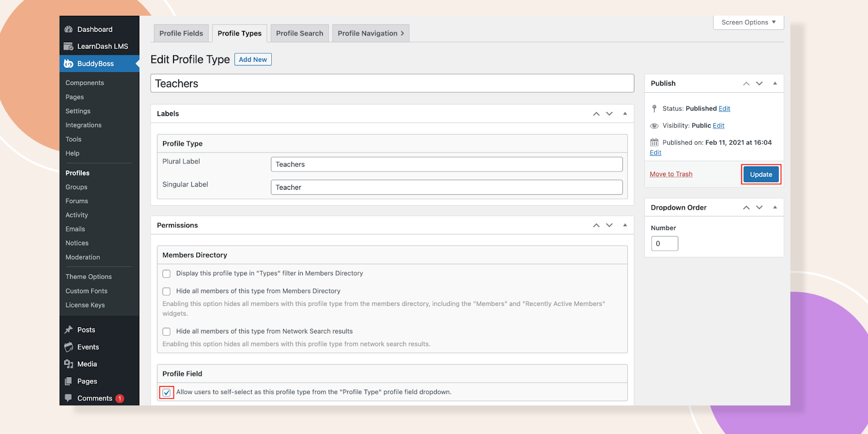868x434 pixels.
Task: Click the Add New button
Action: [253, 60]
